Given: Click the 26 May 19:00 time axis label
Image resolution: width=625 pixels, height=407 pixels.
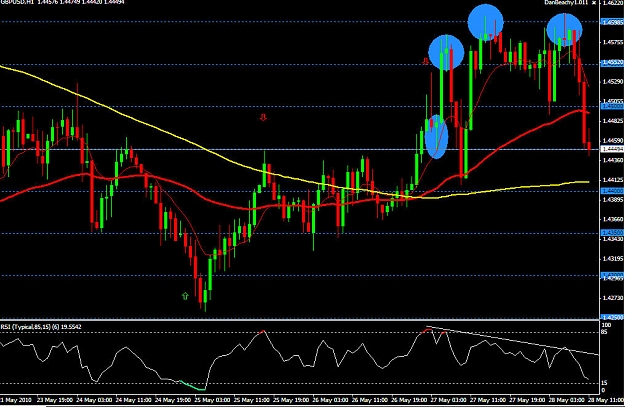Looking at the screenshot, I should coord(409,400).
